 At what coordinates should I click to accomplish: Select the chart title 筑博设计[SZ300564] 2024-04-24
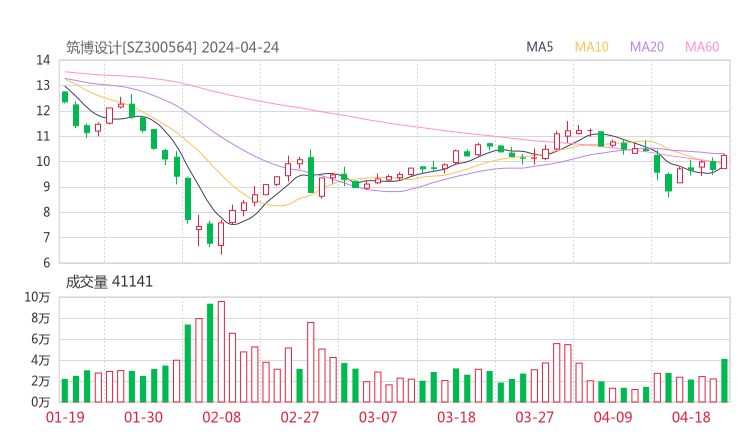172,48
